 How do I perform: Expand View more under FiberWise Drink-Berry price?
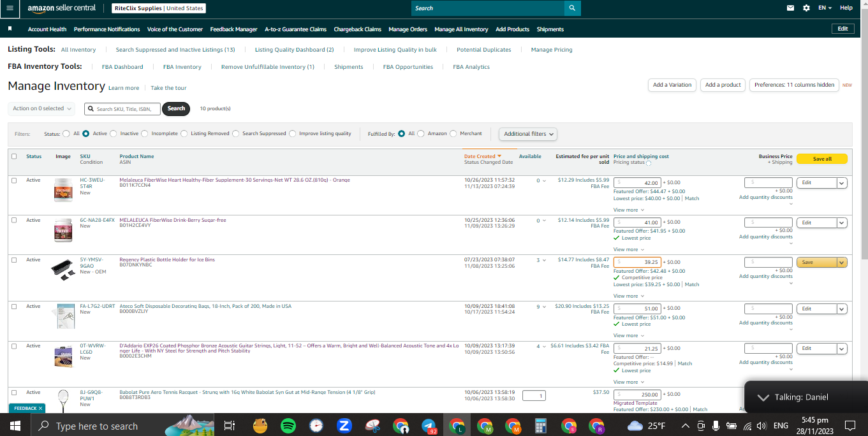628,249
